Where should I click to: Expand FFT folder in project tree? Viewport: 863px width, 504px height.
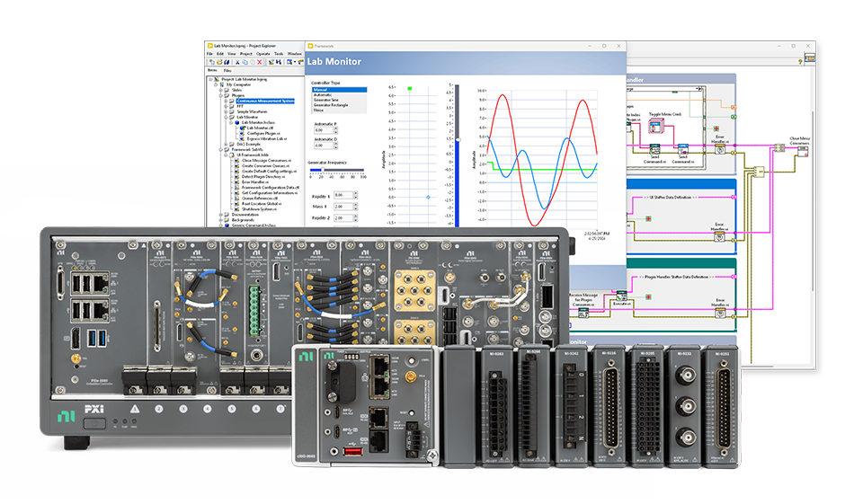pyautogui.click(x=226, y=106)
